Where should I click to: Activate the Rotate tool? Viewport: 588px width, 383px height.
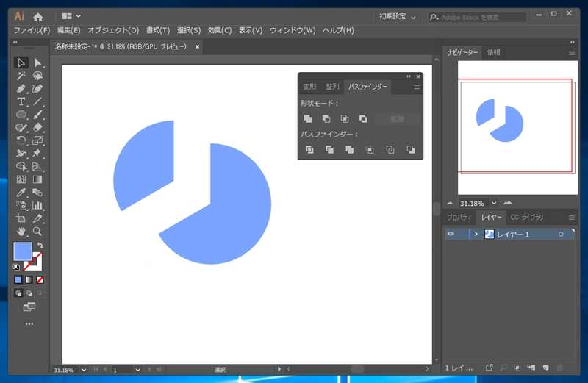tap(21, 140)
